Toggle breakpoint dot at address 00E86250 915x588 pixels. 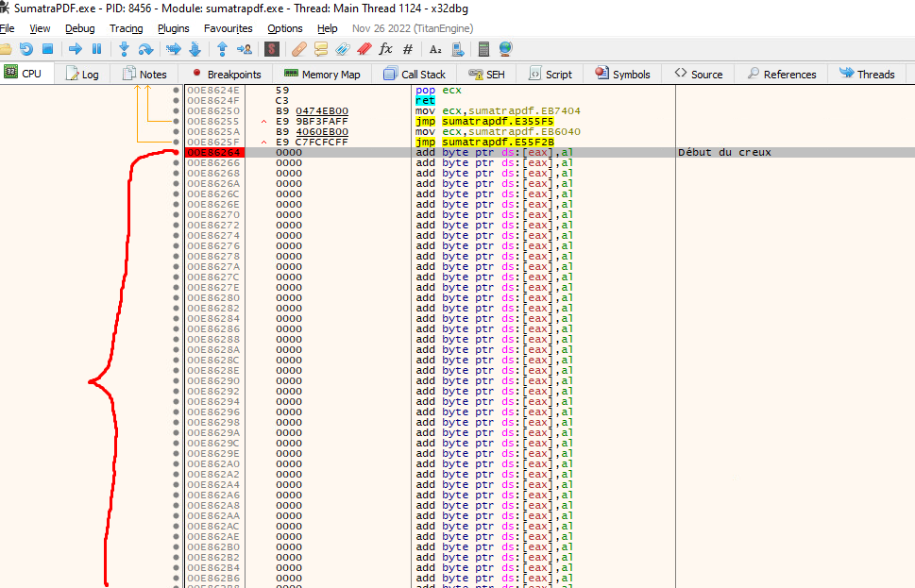click(x=177, y=110)
